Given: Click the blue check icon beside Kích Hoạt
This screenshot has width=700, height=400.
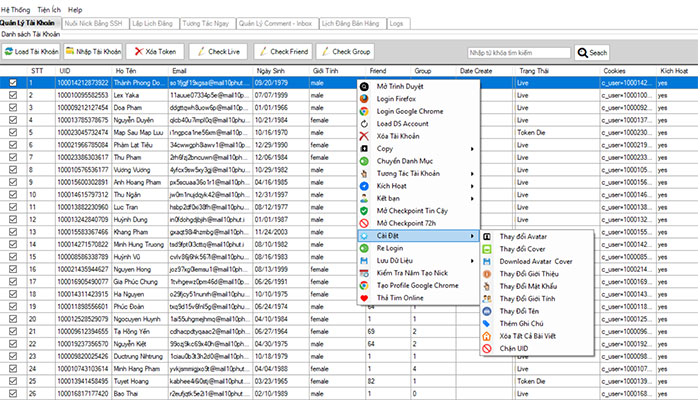Looking at the screenshot, I should pos(364,186).
